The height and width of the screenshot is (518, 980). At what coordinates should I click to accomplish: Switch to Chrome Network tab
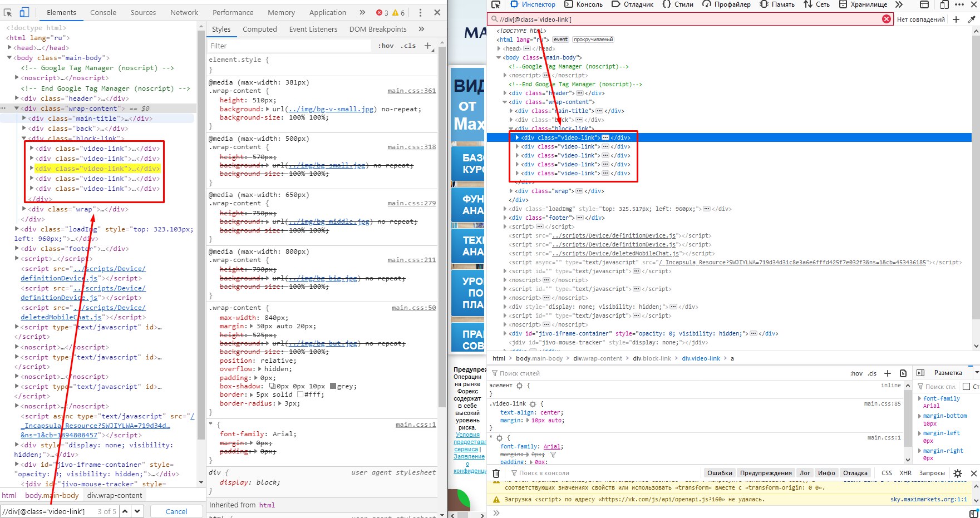(x=184, y=12)
